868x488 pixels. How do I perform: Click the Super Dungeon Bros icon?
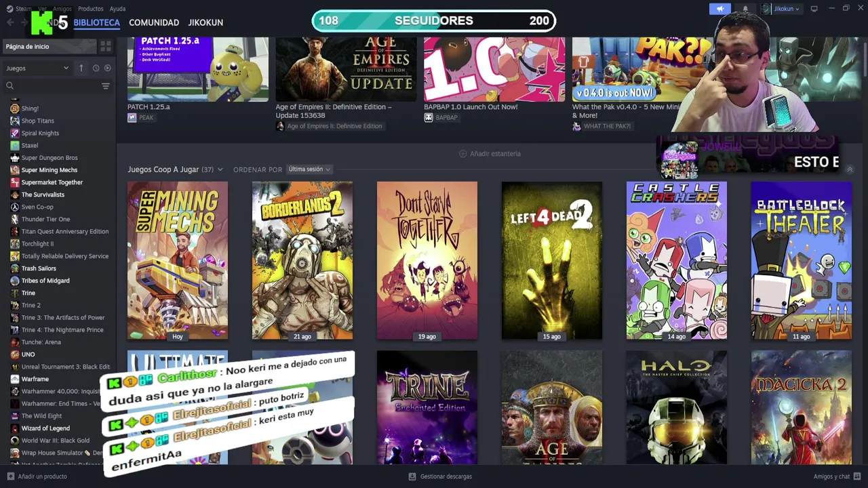[15, 157]
